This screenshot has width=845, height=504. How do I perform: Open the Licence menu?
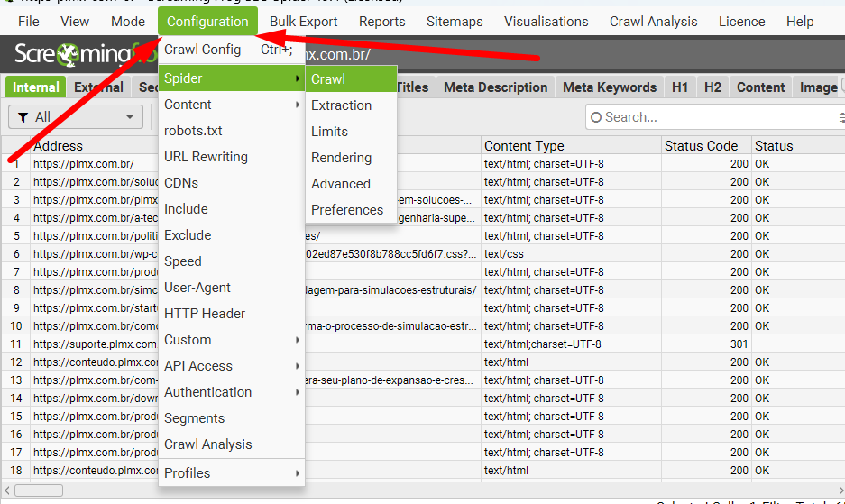click(x=741, y=22)
